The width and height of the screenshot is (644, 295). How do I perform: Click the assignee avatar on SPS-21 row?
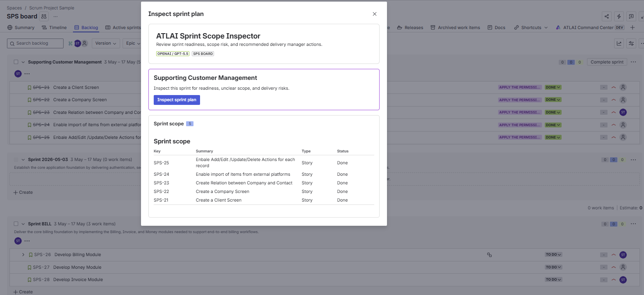point(623,87)
